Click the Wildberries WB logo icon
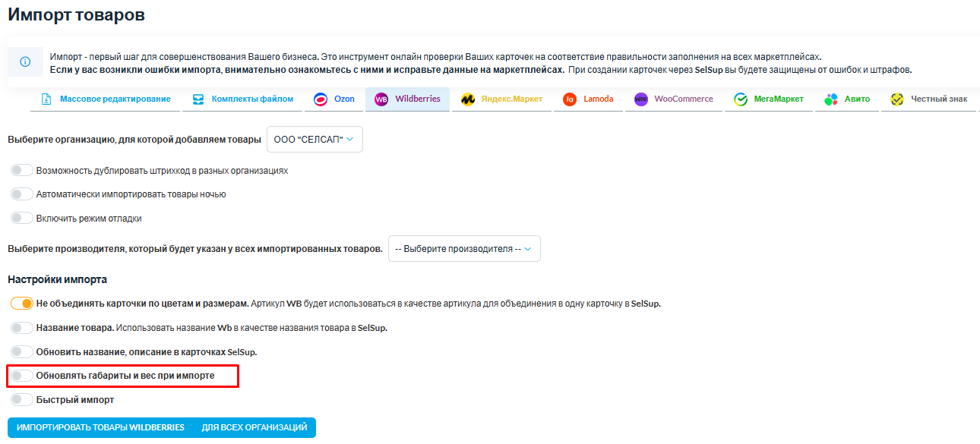This screenshot has height=444, width=980. coord(381,99)
